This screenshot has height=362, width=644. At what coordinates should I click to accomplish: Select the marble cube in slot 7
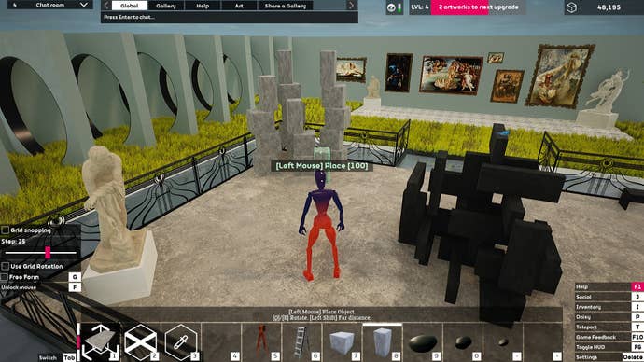342,342
